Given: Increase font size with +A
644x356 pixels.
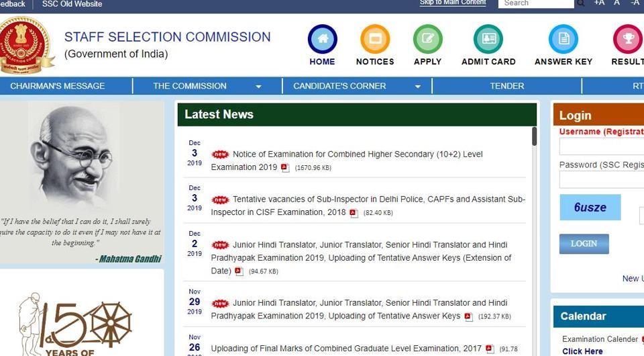Looking at the screenshot, I should (x=599, y=3).
